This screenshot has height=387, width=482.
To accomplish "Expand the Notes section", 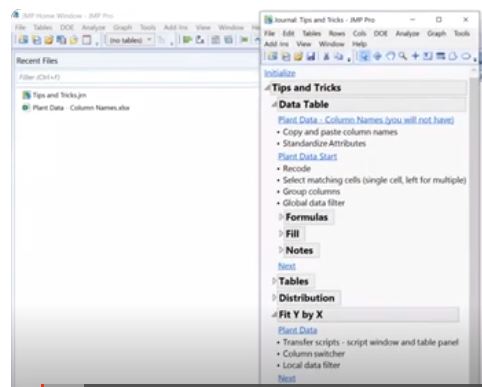I will (281, 250).
